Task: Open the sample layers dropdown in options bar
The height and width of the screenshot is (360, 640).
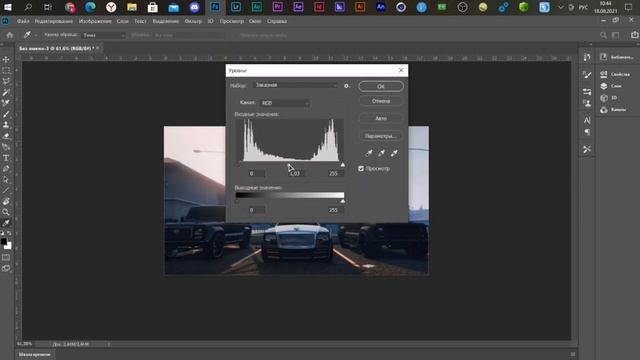Action: [189, 36]
